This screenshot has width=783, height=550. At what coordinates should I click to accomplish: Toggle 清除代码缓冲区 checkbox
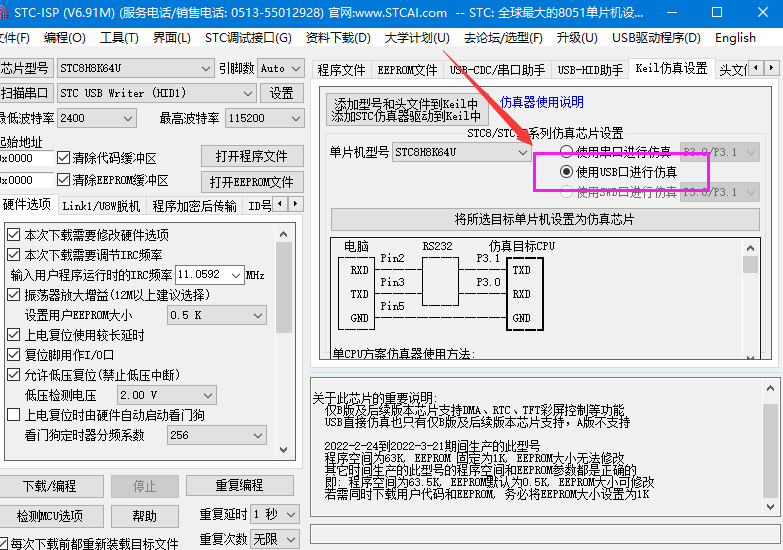coord(63,158)
